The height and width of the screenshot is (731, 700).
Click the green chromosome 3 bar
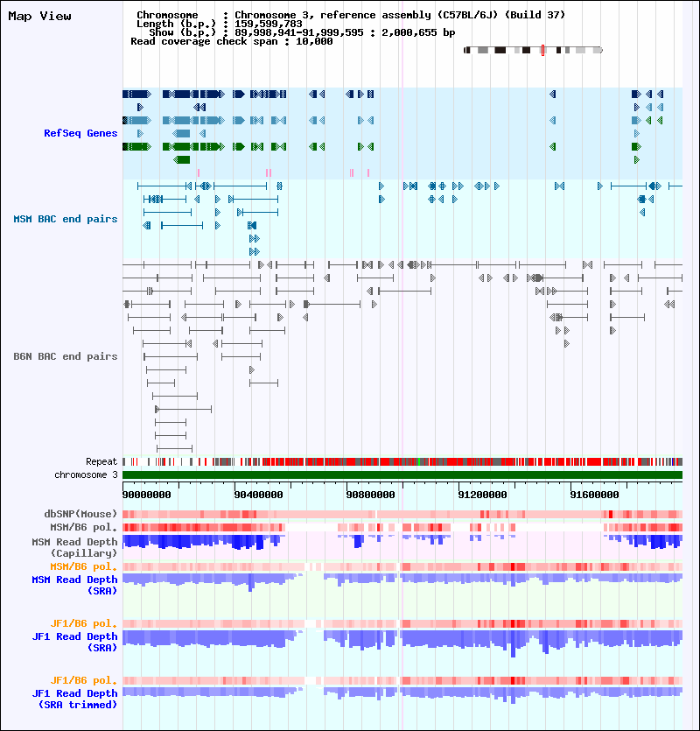click(402, 475)
